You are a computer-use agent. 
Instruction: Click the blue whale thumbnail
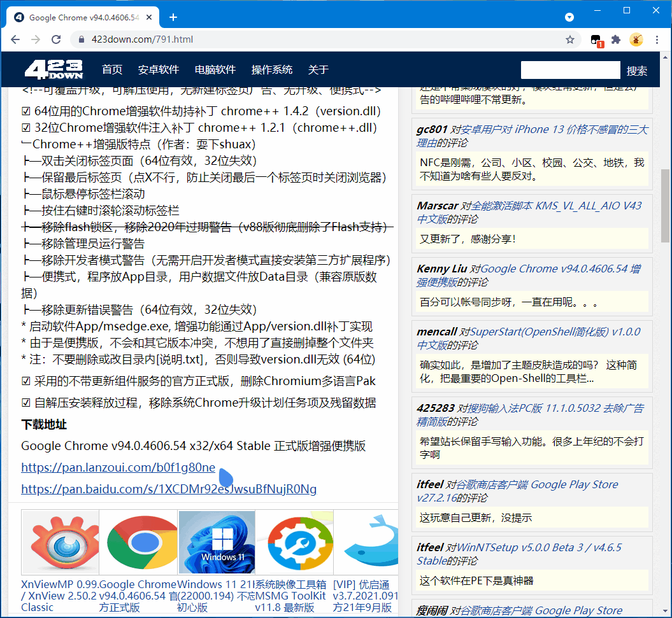[x=366, y=542]
